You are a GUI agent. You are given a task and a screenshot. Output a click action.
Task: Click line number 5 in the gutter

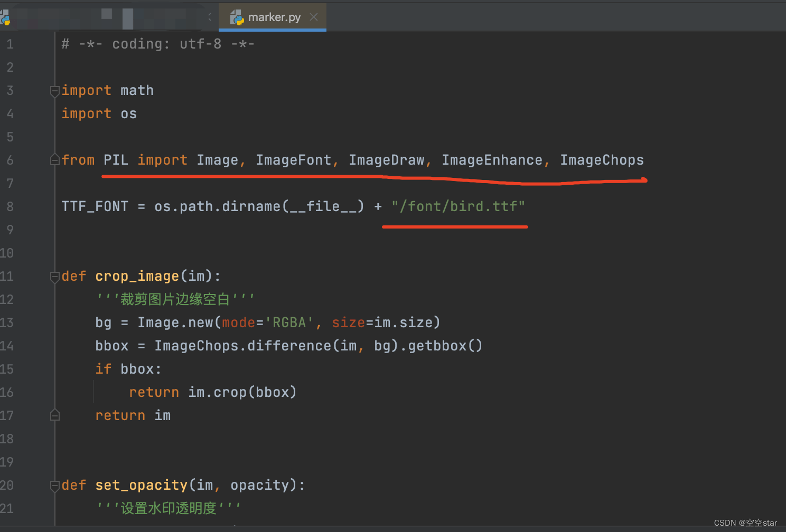point(10,137)
